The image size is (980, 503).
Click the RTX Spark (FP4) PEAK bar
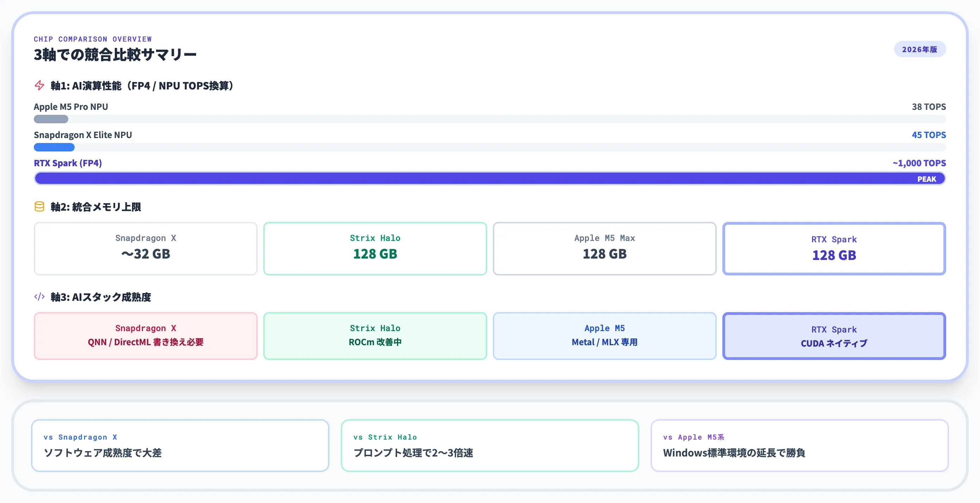pyautogui.click(x=490, y=178)
